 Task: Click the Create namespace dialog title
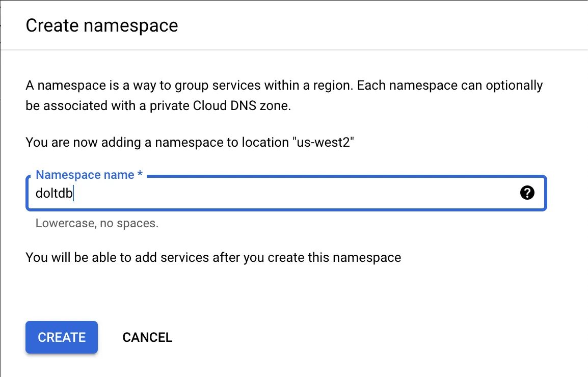click(x=102, y=25)
